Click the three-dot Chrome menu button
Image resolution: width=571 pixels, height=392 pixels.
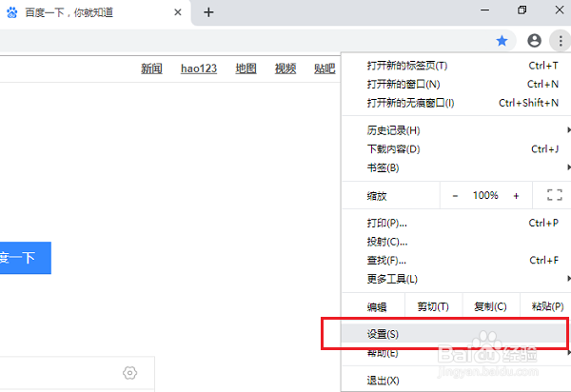point(561,41)
